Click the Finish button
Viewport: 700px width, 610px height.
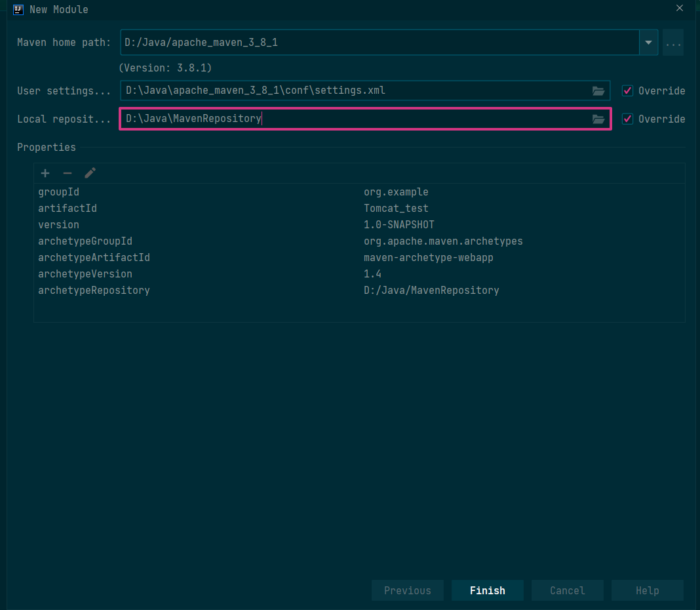(488, 590)
